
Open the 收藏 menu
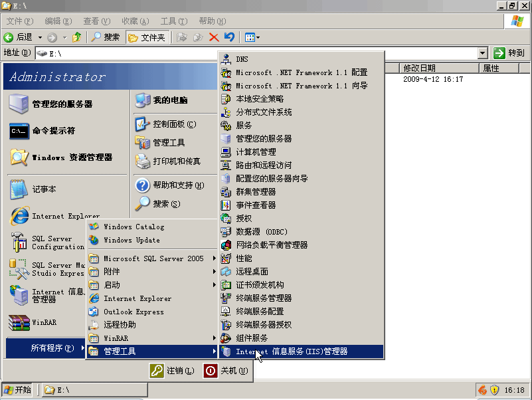135,21
